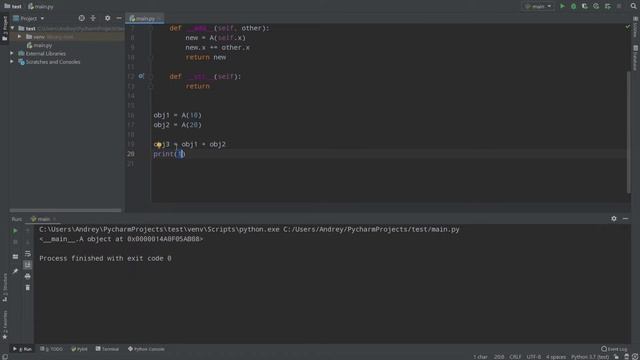
Task: Run the main configuration with the green play icon
Action: (562, 6)
